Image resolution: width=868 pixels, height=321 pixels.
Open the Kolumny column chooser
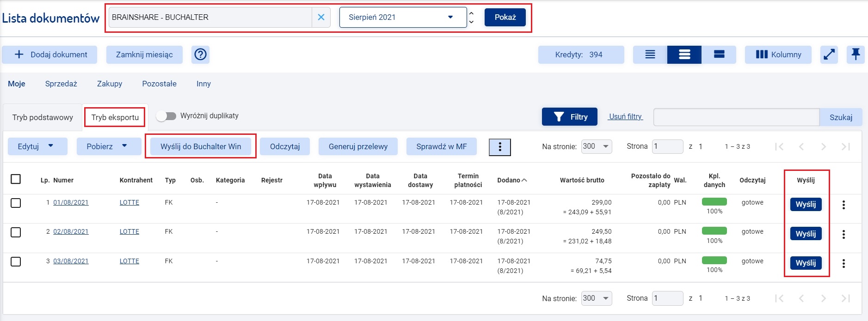coord(778,55)
